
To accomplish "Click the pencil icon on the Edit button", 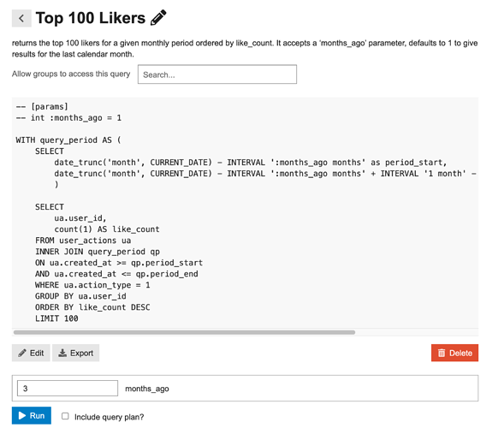I will pyautogui.click(x=22, y=353).
